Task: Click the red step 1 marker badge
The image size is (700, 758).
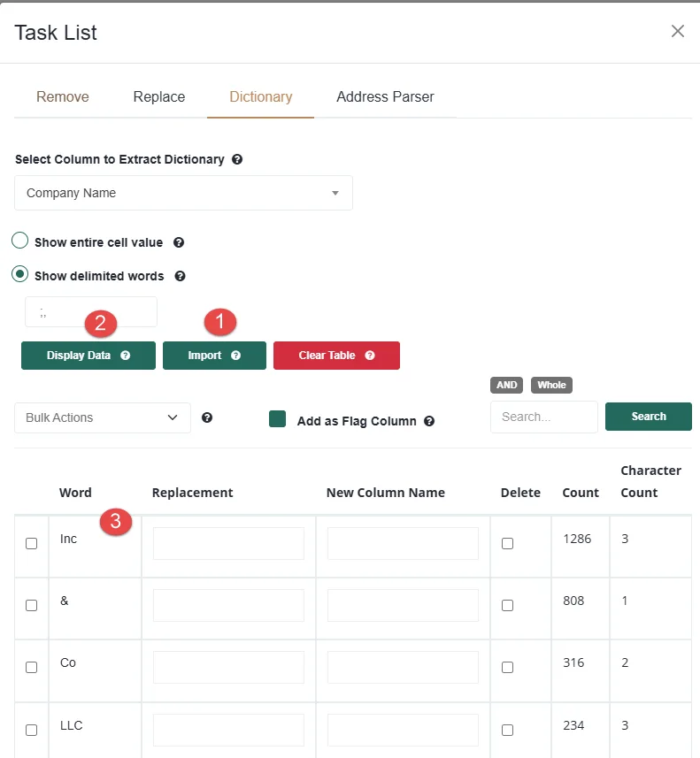Action: point(220,322)
